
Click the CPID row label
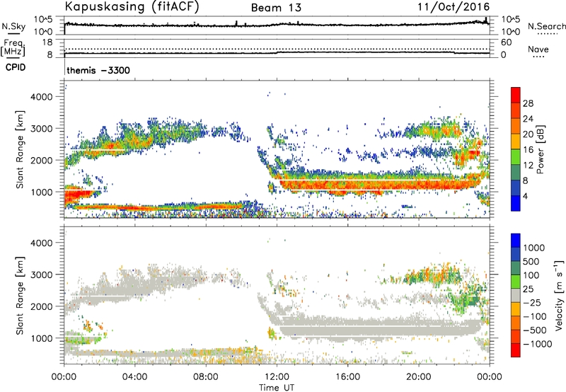click(16, 67)
